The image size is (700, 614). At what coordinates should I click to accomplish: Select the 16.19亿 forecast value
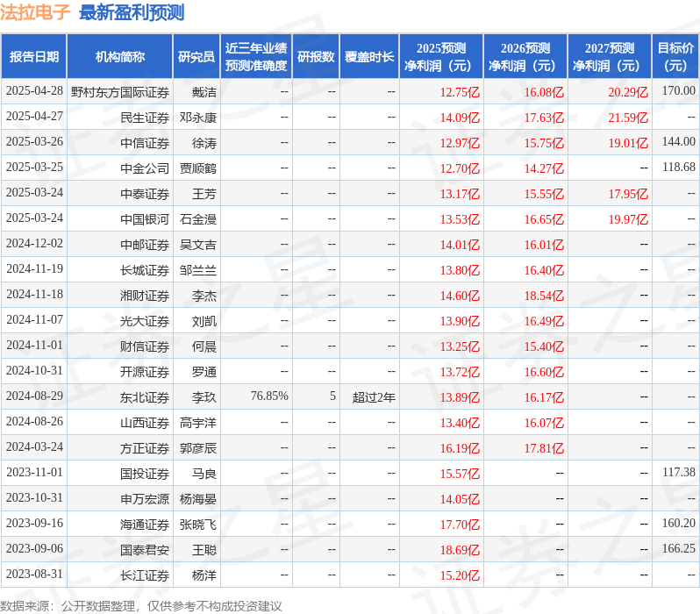(460, 449)
